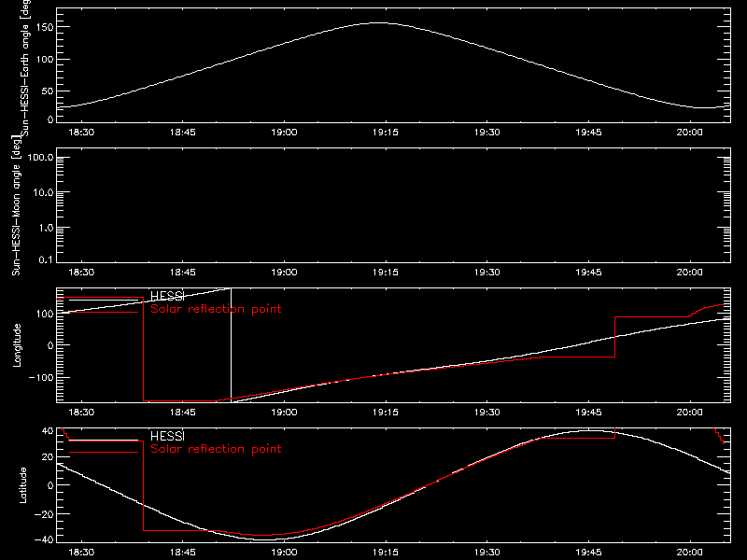Click the '40' tick on the Latitude axis
This screenshot has width=747, height=560.
[48, 431]
